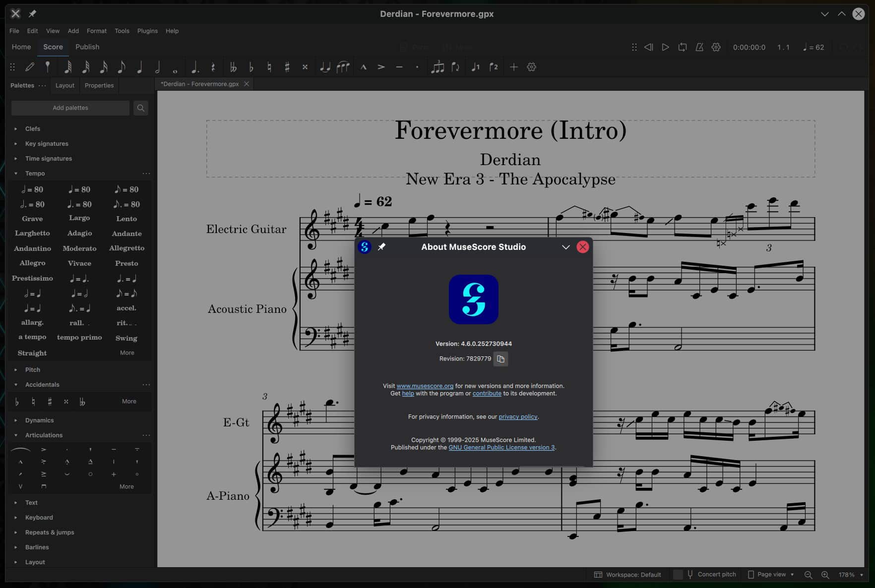Viewport: 875px width, 588px height.
Task: Expand the Dynamics palette
Action: point(39,420)
